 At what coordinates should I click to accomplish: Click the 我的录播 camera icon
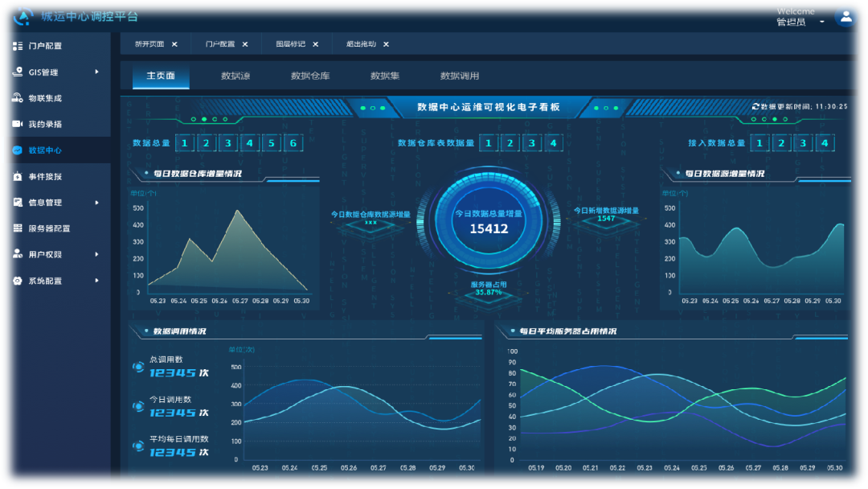coord(18,124)
